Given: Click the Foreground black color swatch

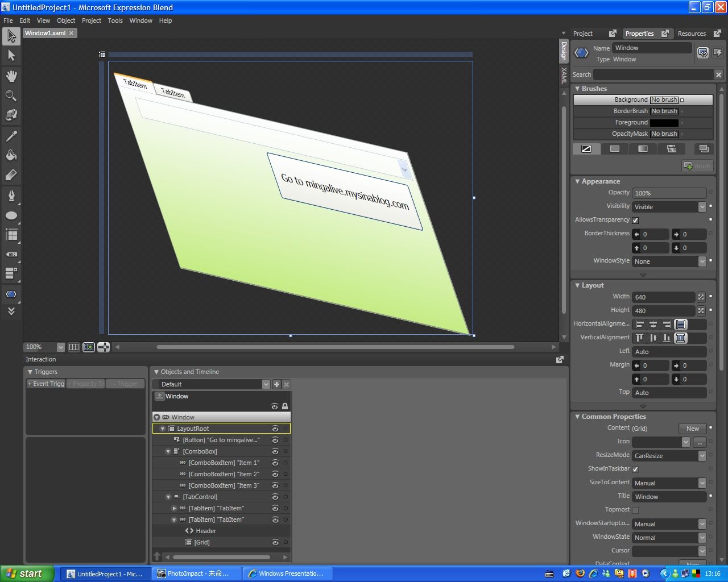Looking at the screenshot, I should pyautogui.click(x=664, y=122).
